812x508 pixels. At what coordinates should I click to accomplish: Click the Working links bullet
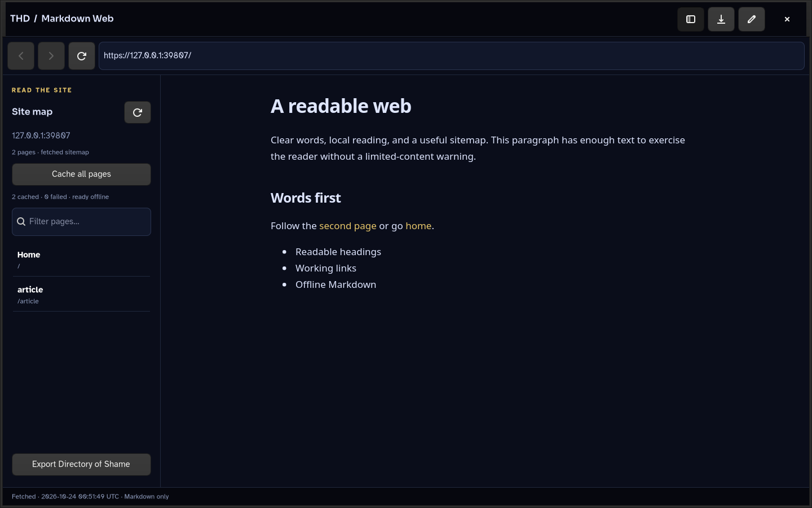tap(326, 268)
